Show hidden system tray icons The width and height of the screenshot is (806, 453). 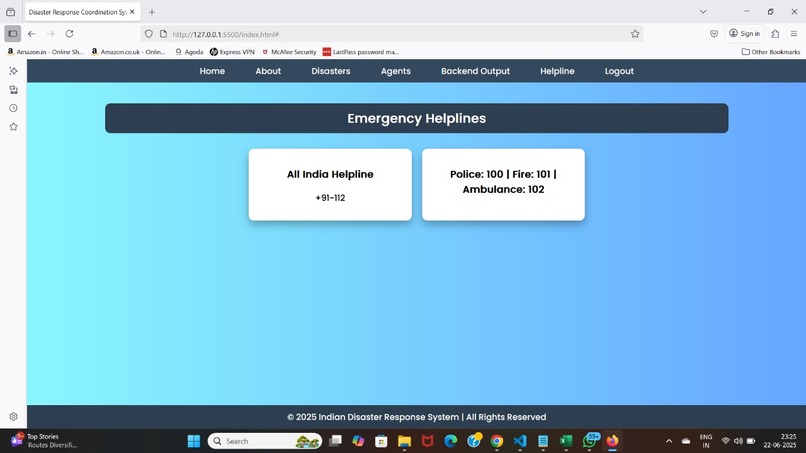[669, 441]
